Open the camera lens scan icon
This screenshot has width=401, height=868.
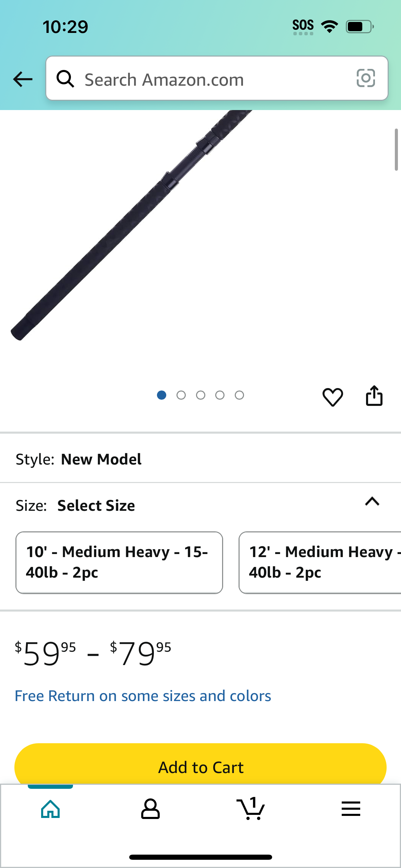[366, 78]
